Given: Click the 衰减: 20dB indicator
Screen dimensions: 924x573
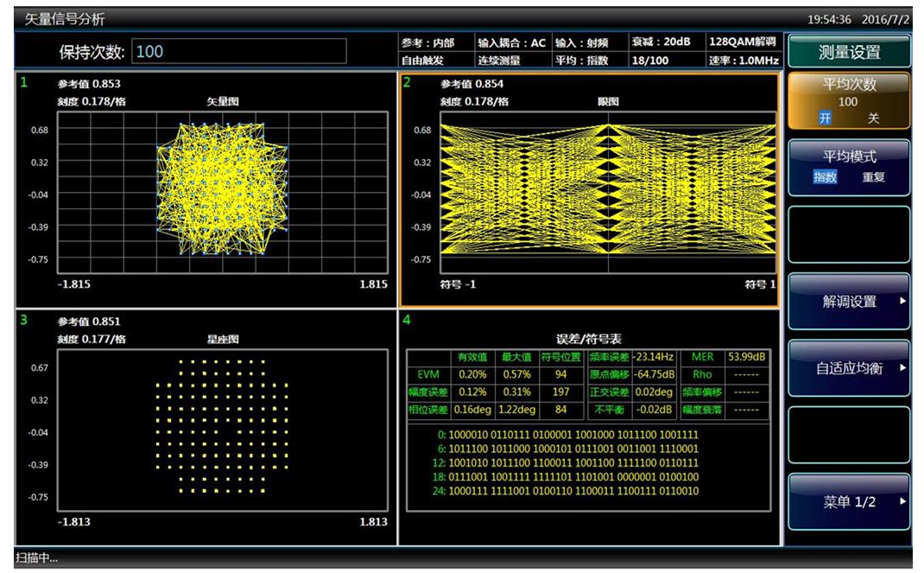Looking at the screenshot, I should point(661,42).
